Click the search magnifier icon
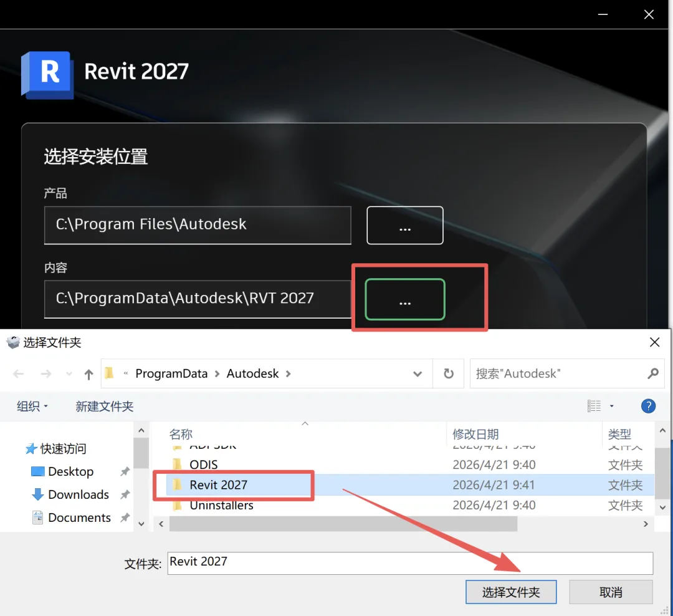The width and height of the screenshot is (673, 616). (653, 373)
